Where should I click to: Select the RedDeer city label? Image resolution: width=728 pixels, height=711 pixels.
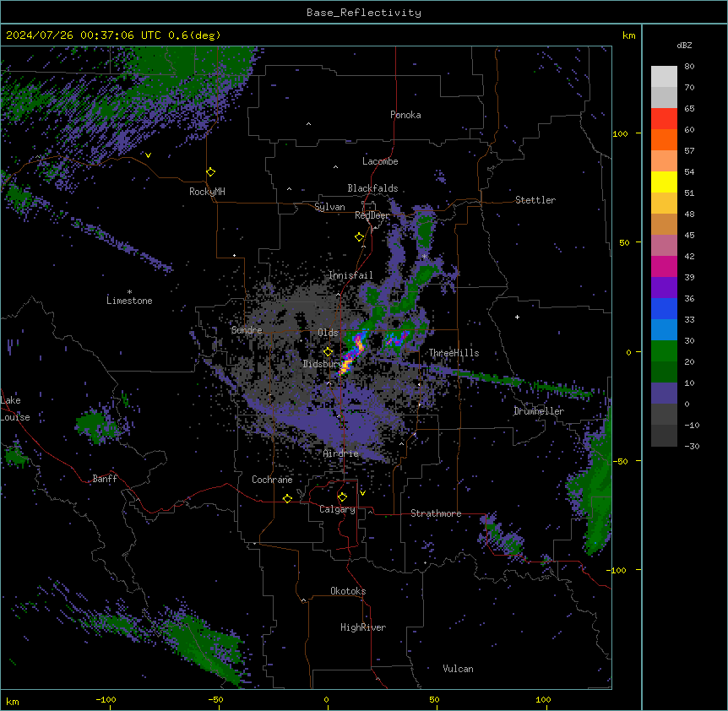point(372,215)
